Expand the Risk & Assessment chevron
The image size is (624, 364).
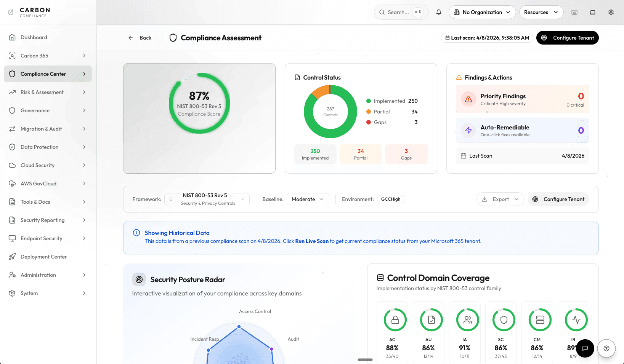(84, 92)
